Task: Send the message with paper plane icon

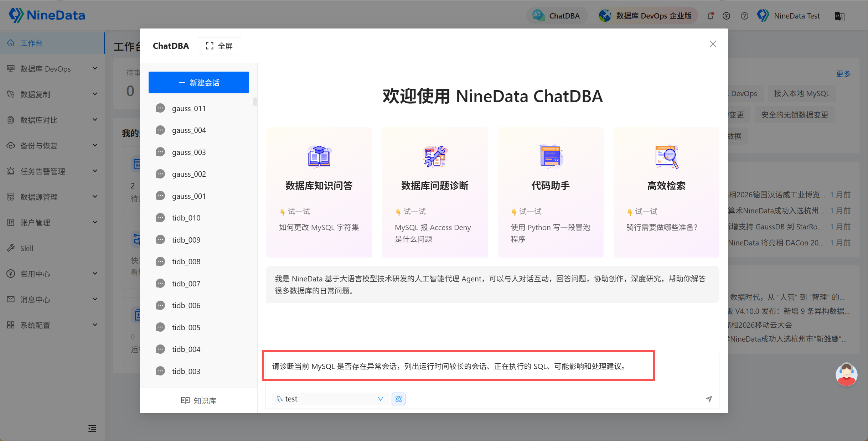Action: click(x=709, y=399)
